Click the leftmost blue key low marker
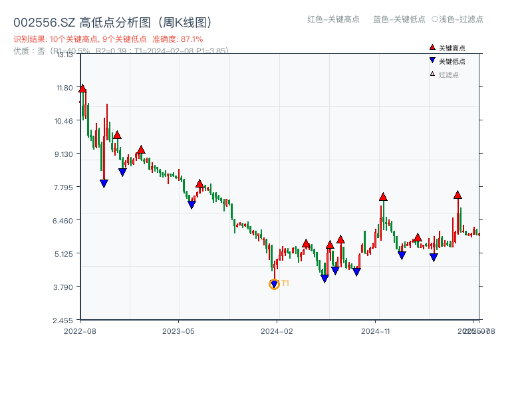 [x=104, y=184]
